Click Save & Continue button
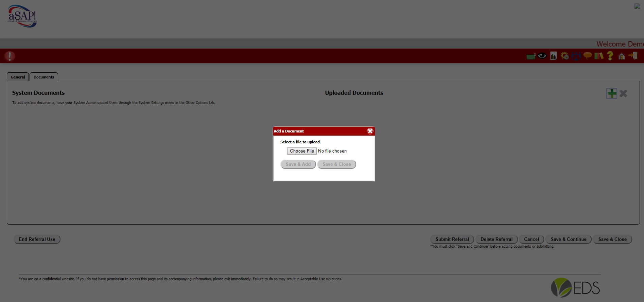The width and height of the screenshot is (644, 302). [569, 239]
